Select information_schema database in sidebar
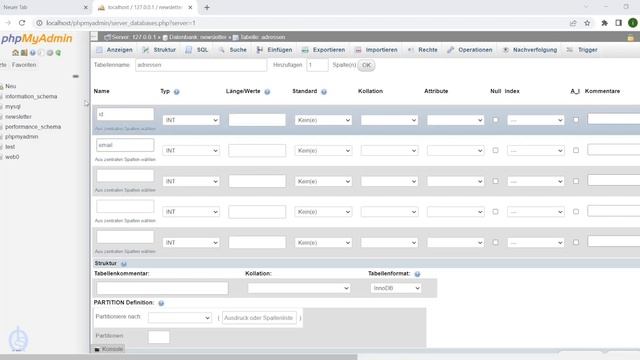 click(31, 96)
